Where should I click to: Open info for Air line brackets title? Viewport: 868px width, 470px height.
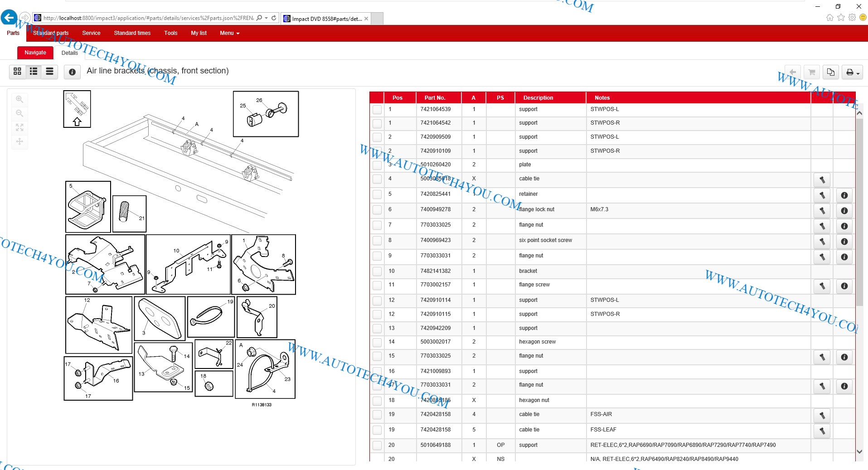[x=72, y=72]
